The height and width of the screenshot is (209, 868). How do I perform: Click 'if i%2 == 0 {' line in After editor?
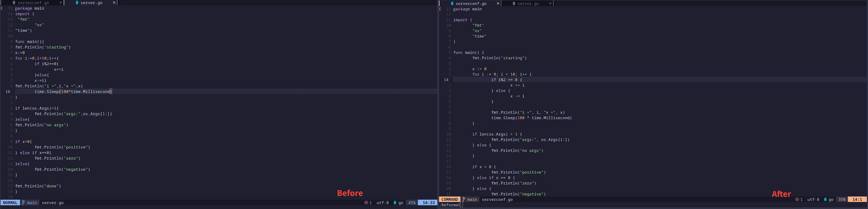tap(507, 80)
